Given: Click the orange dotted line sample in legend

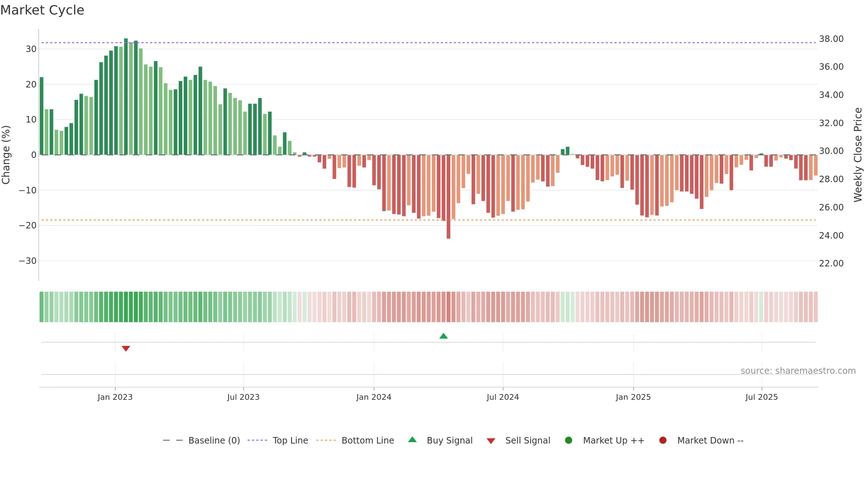Looking at the screenshot, I should click(326, 440).
